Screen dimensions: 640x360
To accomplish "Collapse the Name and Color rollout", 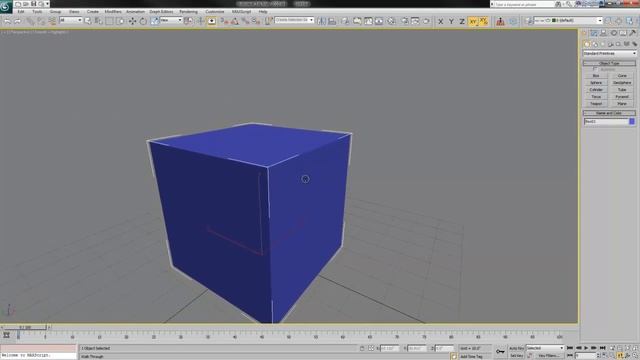I will point(609,113).
